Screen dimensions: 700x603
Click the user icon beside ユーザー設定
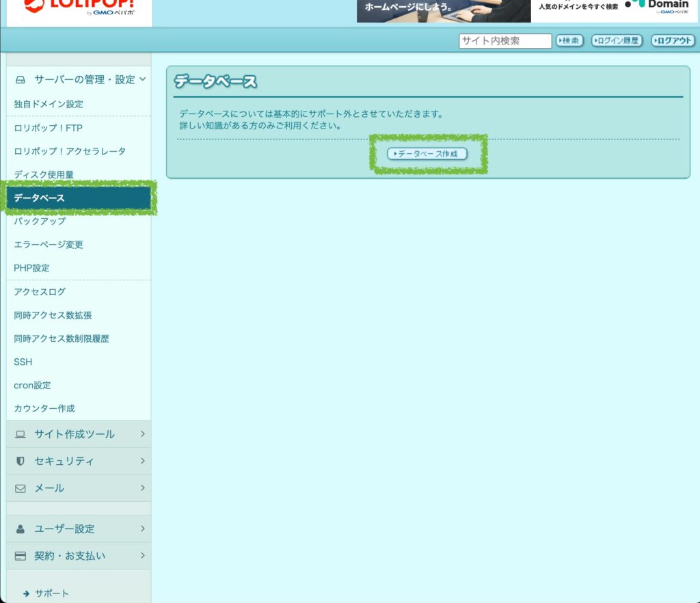(21, 528)
